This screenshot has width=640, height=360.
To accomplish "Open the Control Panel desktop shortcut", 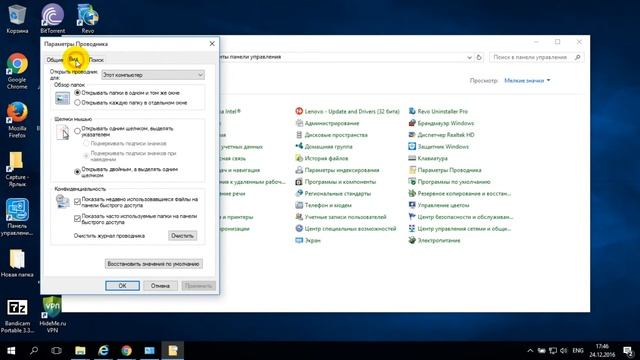I will point(17,217).
